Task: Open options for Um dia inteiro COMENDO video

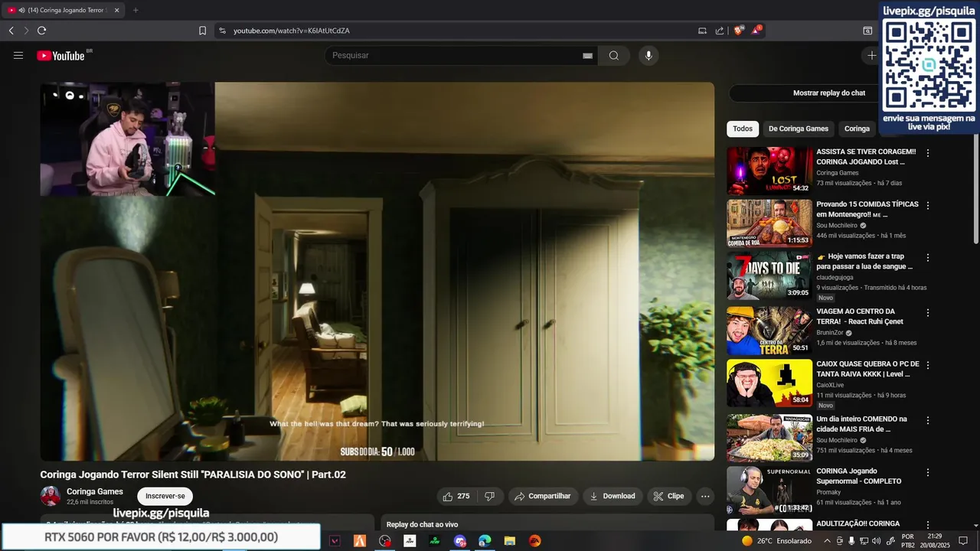Action: (x=928, y=420)
